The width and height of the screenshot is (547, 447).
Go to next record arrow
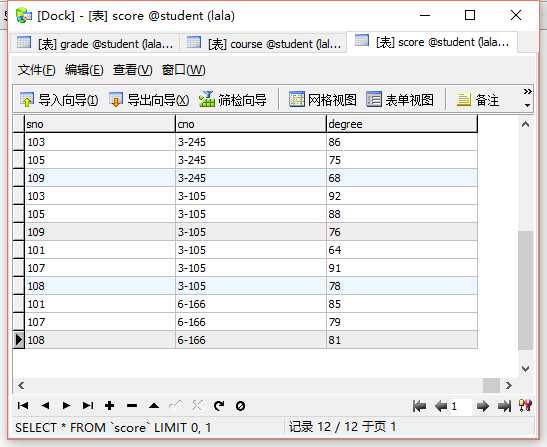[66, 405]
